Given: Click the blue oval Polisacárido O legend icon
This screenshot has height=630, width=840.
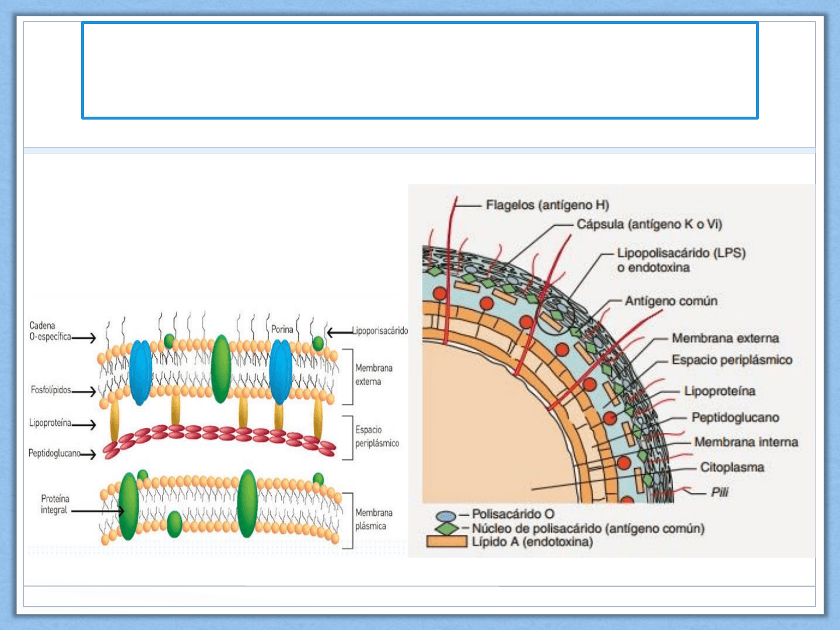Looking at the screenshot, I should pos(446,516).
